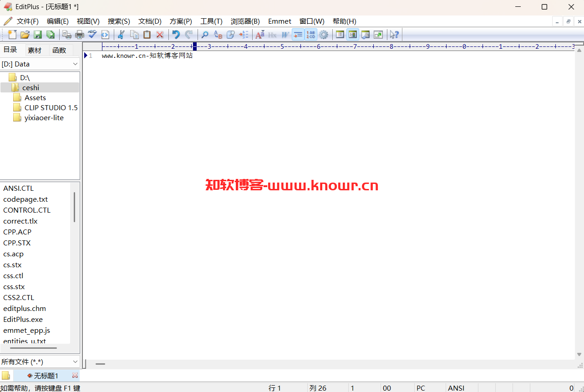Toggle Auto Indent toolbar button

coord(298,35)
